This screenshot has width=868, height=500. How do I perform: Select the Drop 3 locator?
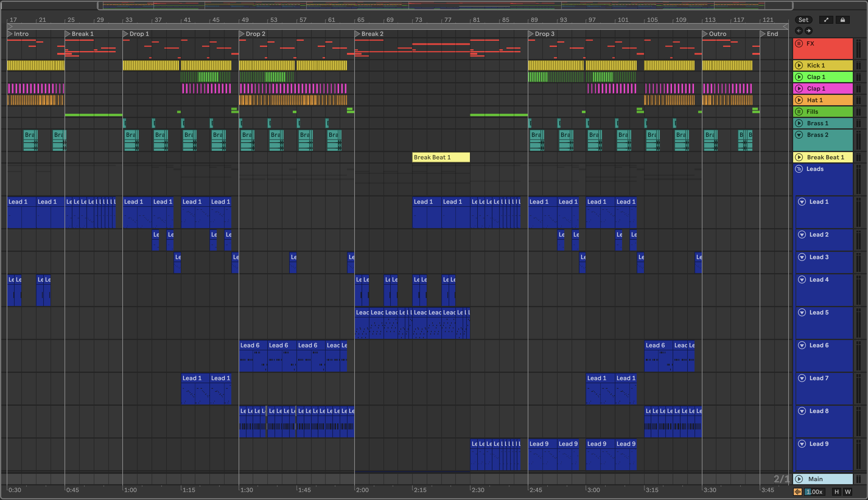click(541, 34)
